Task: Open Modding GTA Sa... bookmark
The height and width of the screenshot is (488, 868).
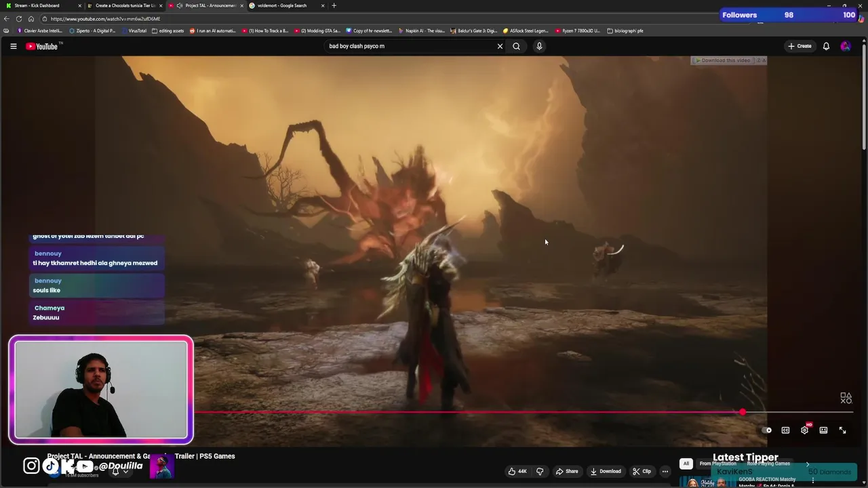Action: coord(317,30)
